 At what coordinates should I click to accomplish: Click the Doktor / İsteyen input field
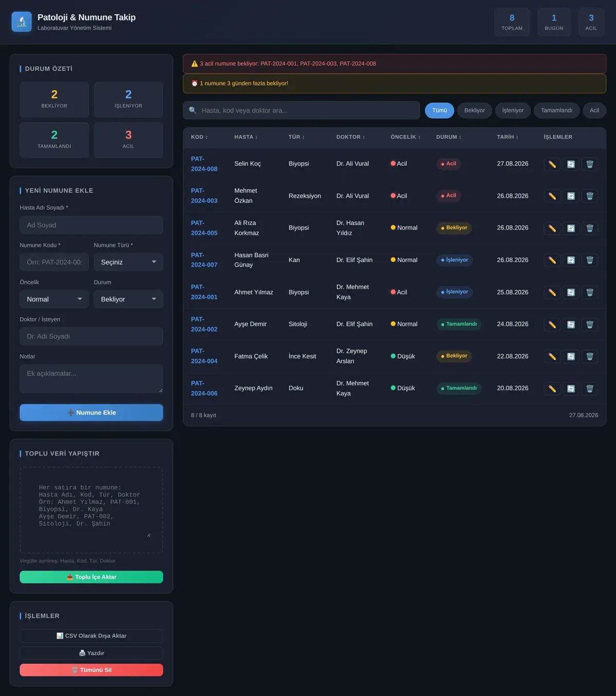[x=91, y=336]
